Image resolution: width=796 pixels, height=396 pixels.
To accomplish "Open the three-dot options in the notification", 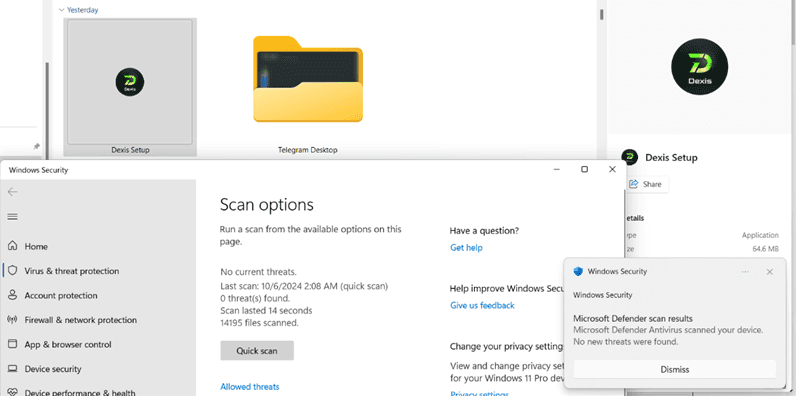I will tap(745, 272).
